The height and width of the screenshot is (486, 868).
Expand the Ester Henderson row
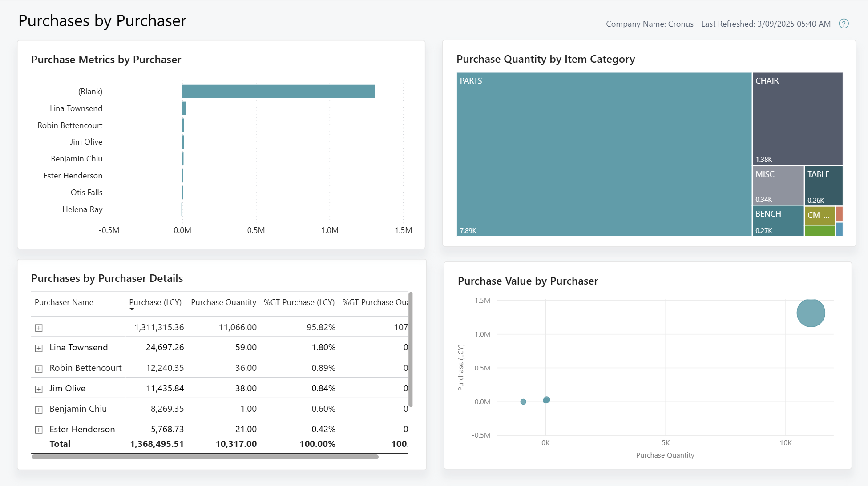coord(39,429)
